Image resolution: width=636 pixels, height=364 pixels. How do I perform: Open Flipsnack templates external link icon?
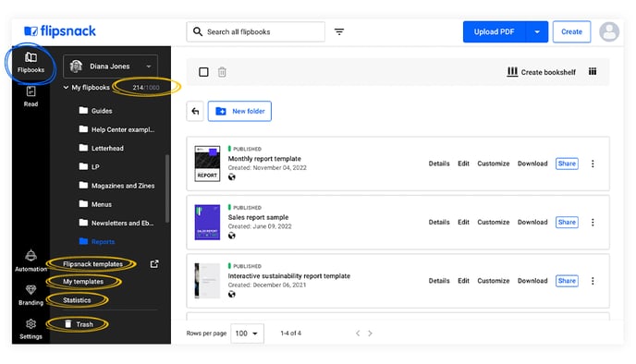point(154,264)
